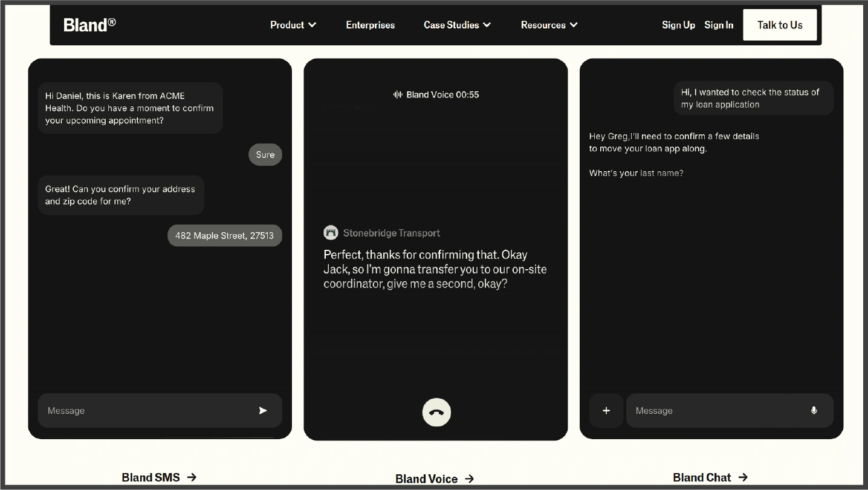Hang up the Bland Voice call
The width and height of the screenshot is (868, 490).
(436, 412)
